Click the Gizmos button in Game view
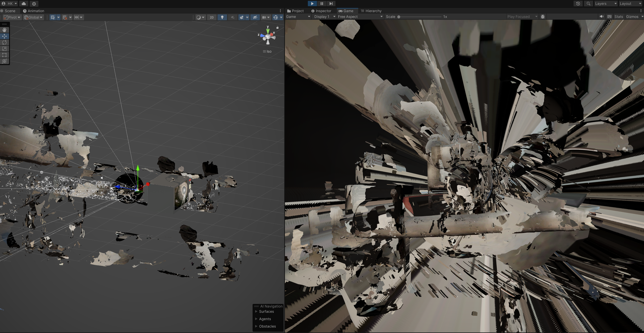The image size is (644, 333). click(632, 16)
